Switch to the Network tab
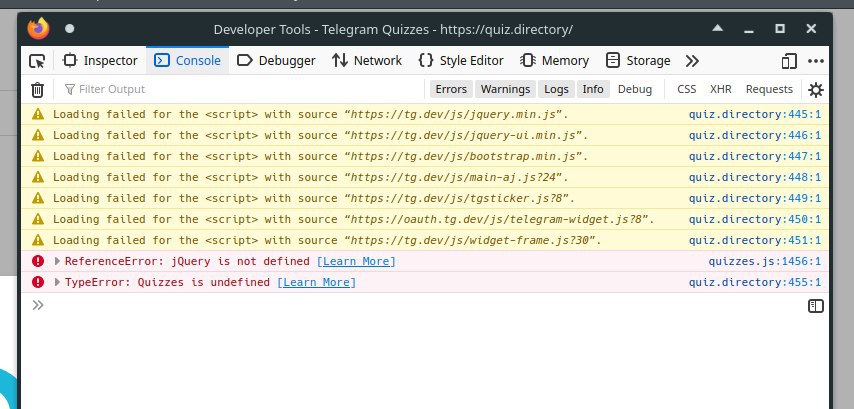Screen dimensions: 854x409 point(367,61)
